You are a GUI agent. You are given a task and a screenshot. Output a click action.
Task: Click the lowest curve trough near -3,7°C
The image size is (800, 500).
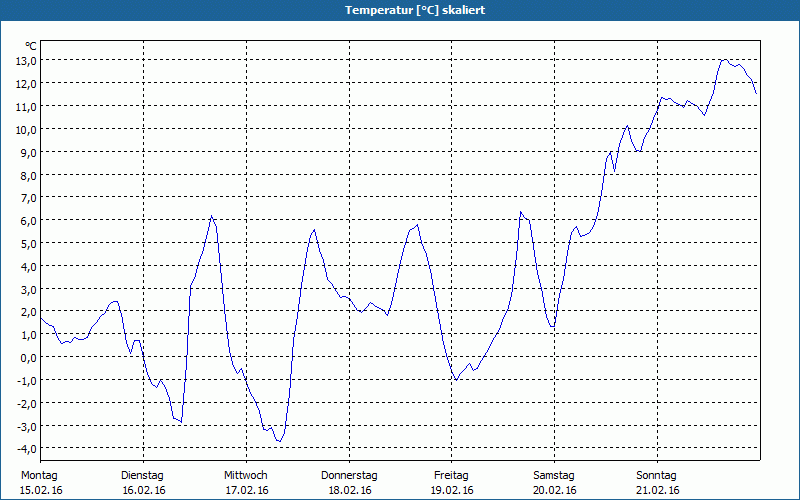(x=280, y=441)
